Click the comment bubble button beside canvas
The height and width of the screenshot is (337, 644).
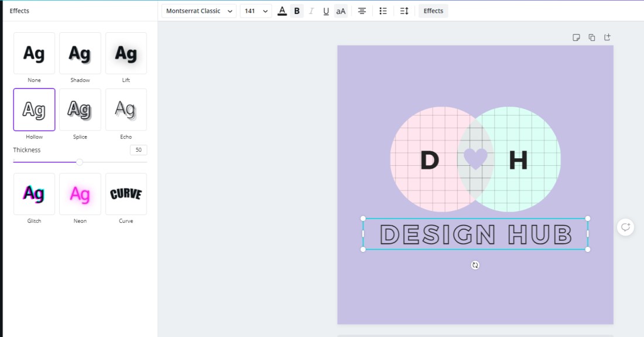coord(625,227)
